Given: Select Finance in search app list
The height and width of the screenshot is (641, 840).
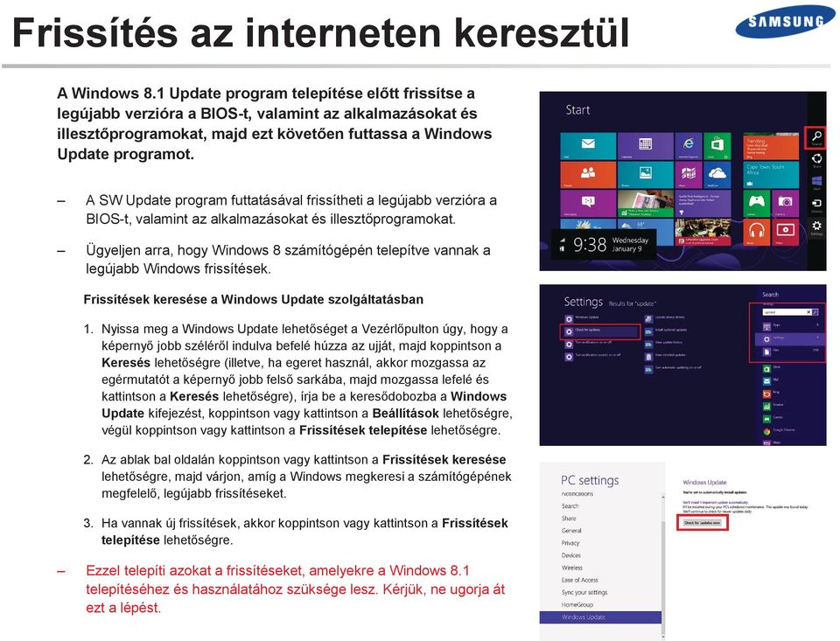Looking at the screenshot, I should coord(773,406).
